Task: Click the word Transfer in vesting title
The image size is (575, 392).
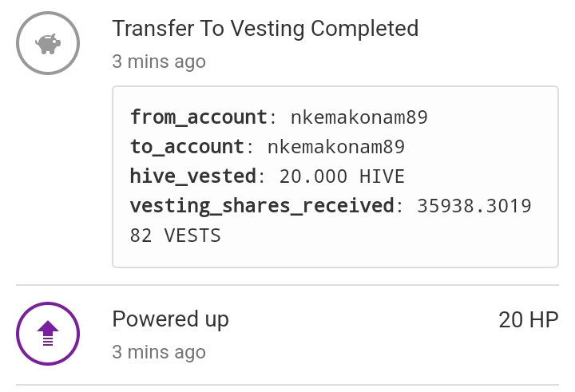Action: coord(153,29)
